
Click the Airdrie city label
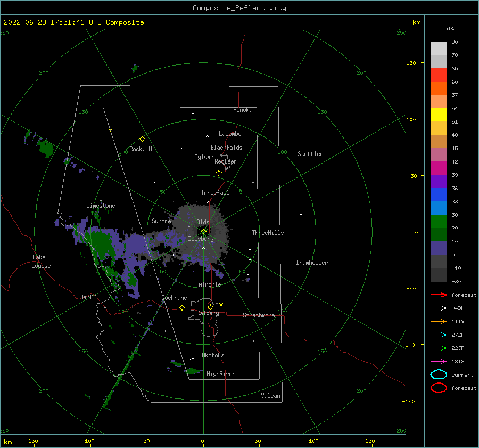[x=210, y=284]
